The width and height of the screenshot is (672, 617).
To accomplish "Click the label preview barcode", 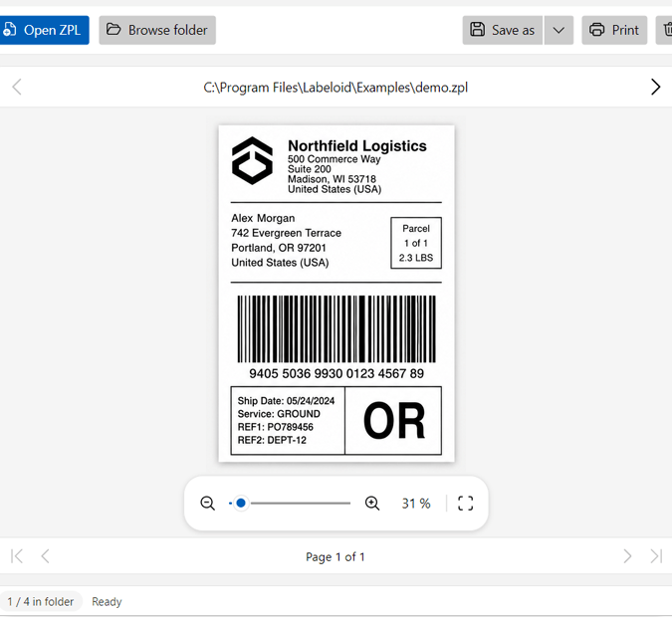I will point(336,328).
